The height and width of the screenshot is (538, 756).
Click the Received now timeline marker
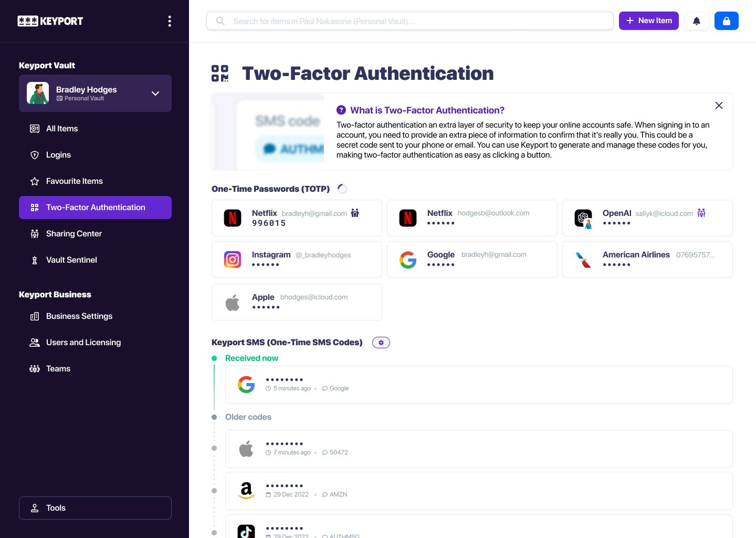pos(214,358)
